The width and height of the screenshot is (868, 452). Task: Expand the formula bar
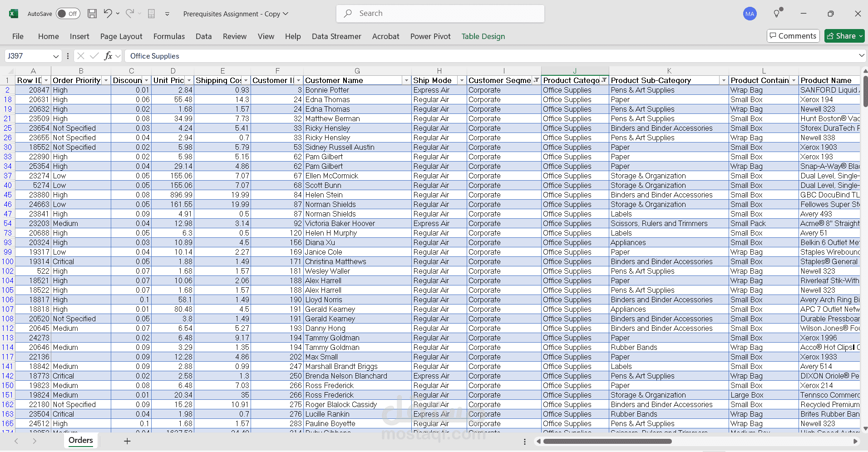[x=861, y=55]
